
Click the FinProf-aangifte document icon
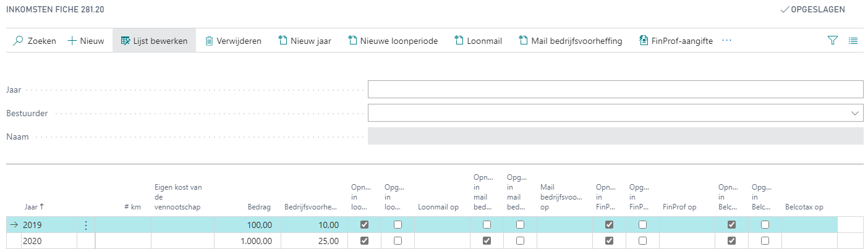pos(643,41)
